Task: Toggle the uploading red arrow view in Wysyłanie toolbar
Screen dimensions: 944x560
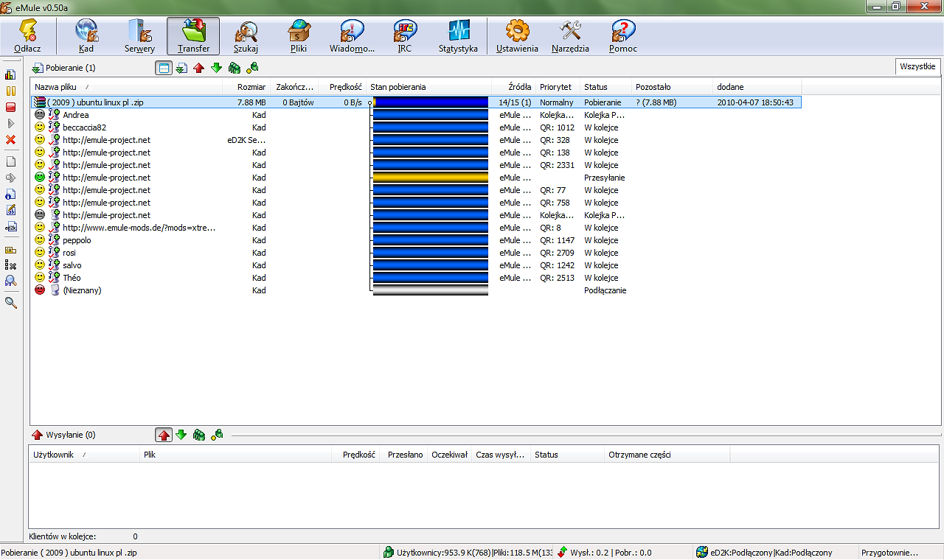Action: (164, 435)
